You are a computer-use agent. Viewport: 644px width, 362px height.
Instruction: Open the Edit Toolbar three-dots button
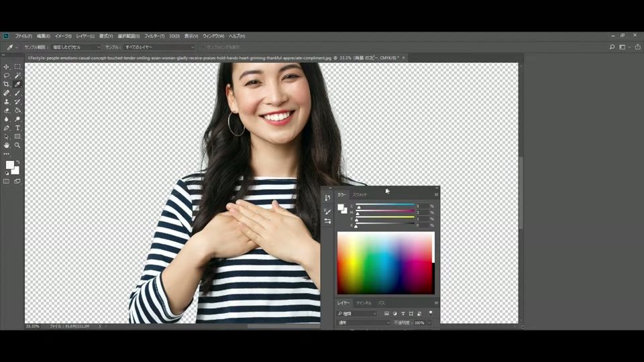[x=6, y=154]
